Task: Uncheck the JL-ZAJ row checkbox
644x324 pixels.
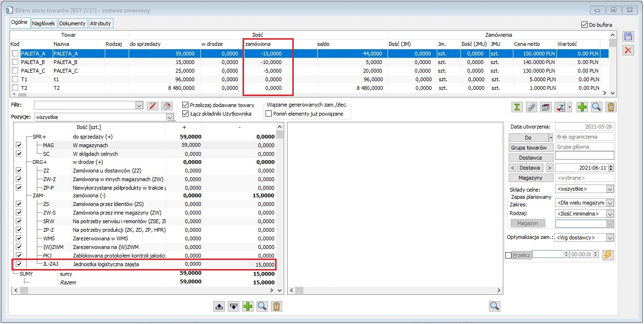Action: (x=19, y=264)
